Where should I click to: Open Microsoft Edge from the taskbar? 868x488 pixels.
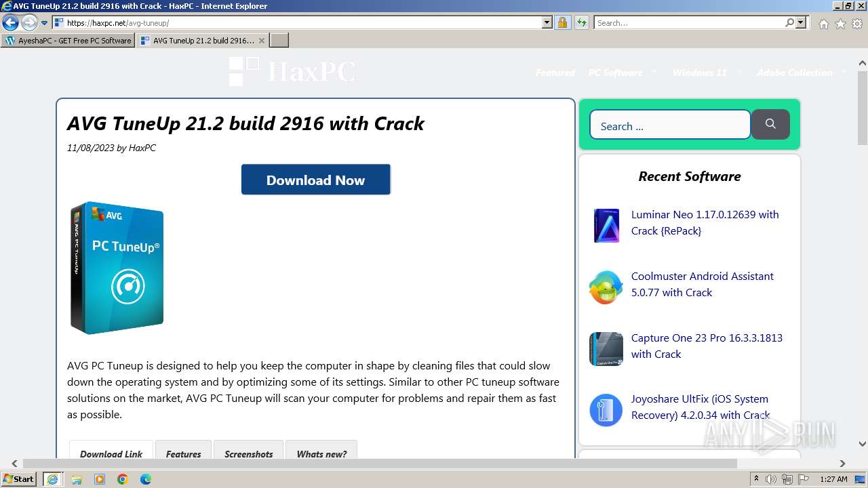145,479
